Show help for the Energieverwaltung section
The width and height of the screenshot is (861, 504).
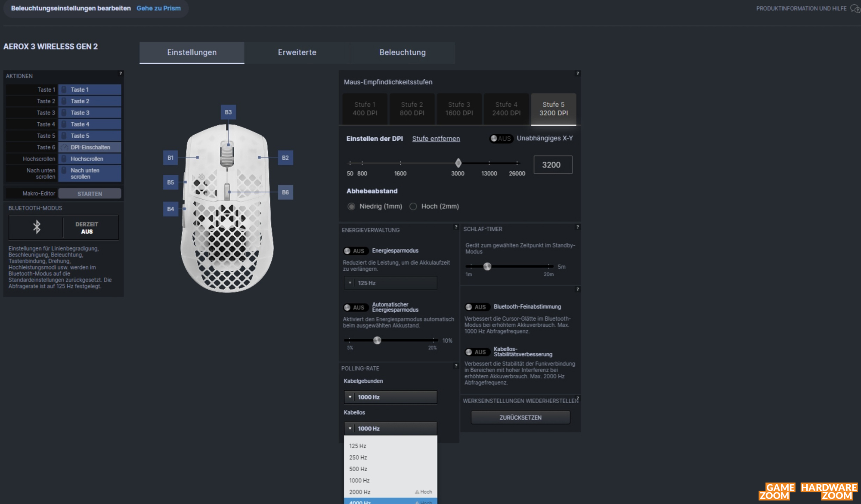pos(456,227)
